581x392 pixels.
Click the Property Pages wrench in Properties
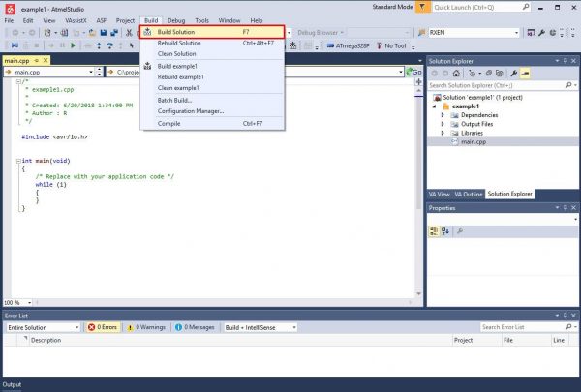pyautogui.click(x=460, y=231)
